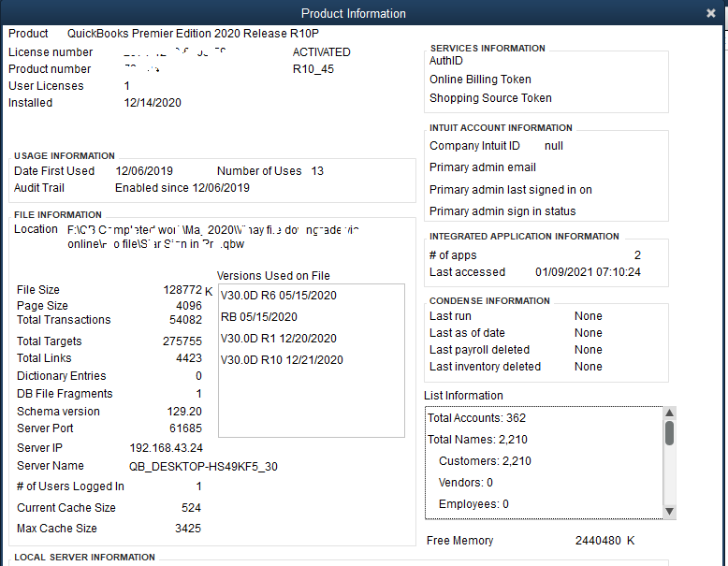Click the Primary admin last signed in on label
The image size is (728, 566).
pyautogui.click(x=510, y=190)
